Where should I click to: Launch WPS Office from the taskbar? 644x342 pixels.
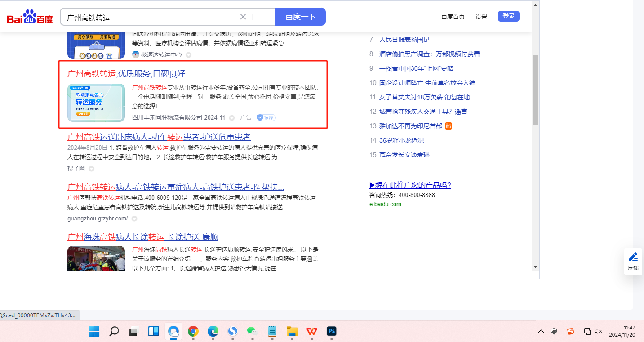click(311, 332)
